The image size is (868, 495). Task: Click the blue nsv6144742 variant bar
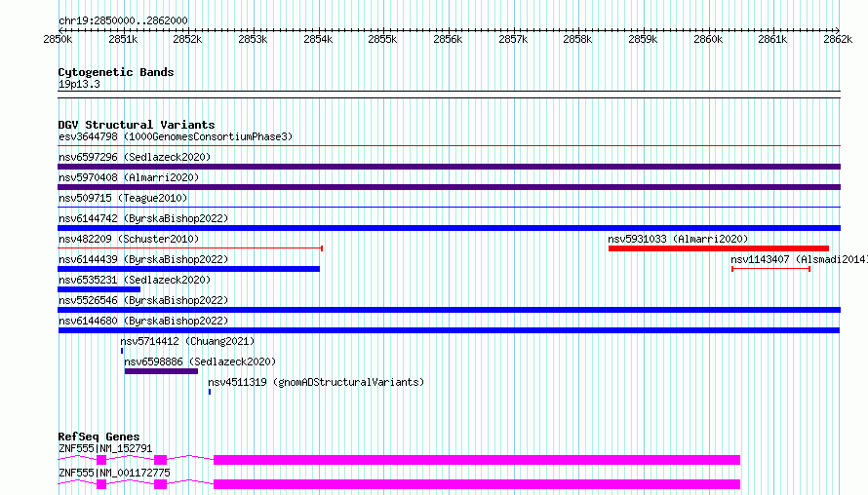[449, 228]
